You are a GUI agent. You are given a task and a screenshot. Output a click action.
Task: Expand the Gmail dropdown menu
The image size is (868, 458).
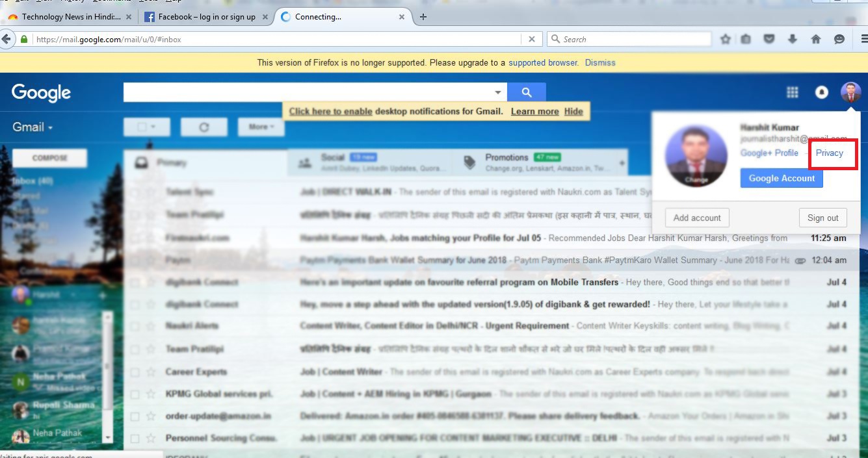[33, 127]
